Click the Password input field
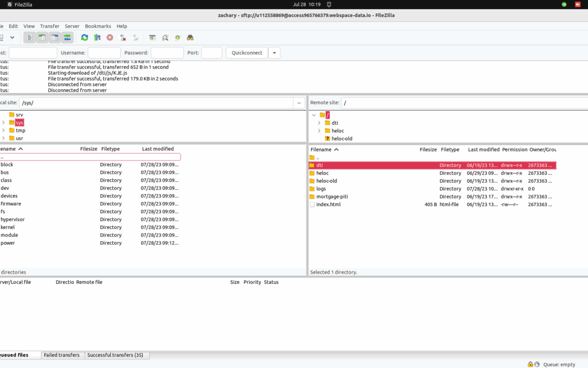This screenshot has width=588, height=368. [x=167, y=53]
